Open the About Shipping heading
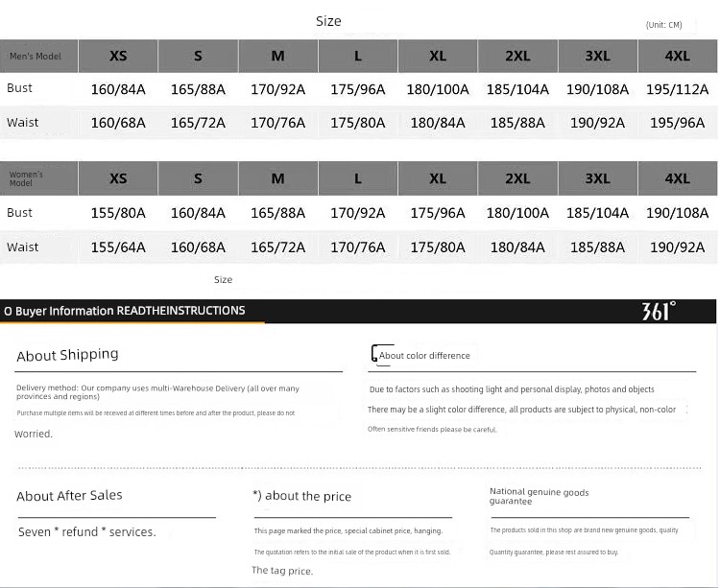This screenshot has height=588, width=720. [67, 355]
